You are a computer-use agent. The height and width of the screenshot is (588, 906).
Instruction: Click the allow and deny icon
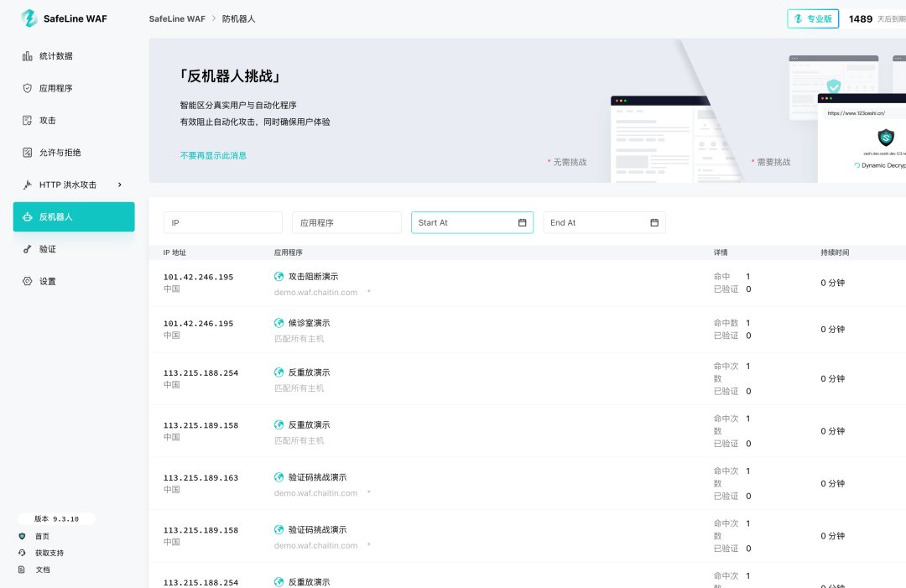click(27, 153)
